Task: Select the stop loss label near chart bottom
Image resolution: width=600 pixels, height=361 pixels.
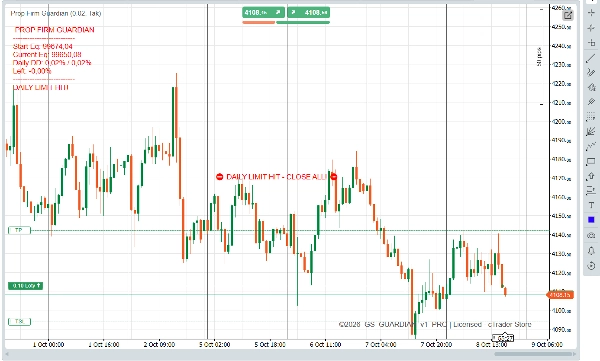Action: (19, 322)
